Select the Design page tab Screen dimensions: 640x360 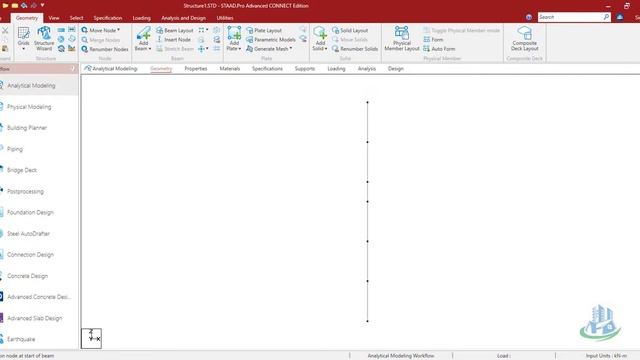click(396, 69)
